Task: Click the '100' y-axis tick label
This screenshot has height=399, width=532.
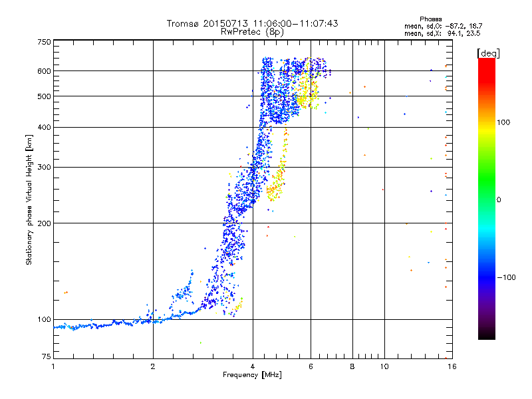Action: pos(44,320)
